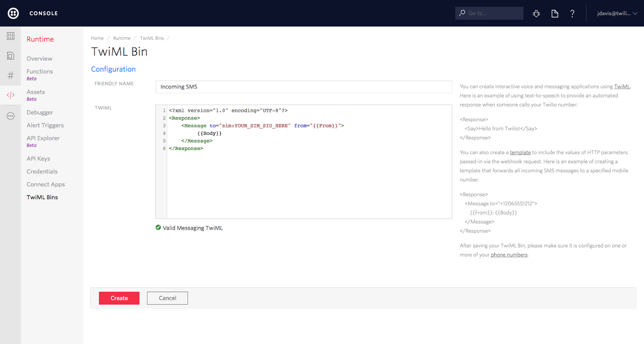
Task: Click the Message to +12065551212 example text
Action: [501, 204]
